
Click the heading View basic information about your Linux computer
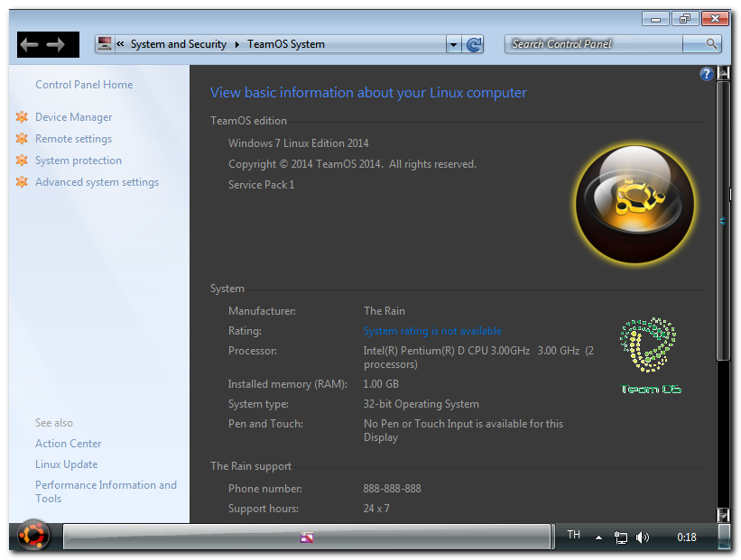(368, 93)
